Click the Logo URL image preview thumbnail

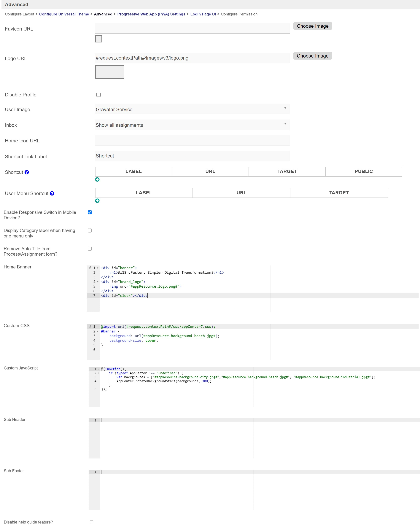click(110, 72)
